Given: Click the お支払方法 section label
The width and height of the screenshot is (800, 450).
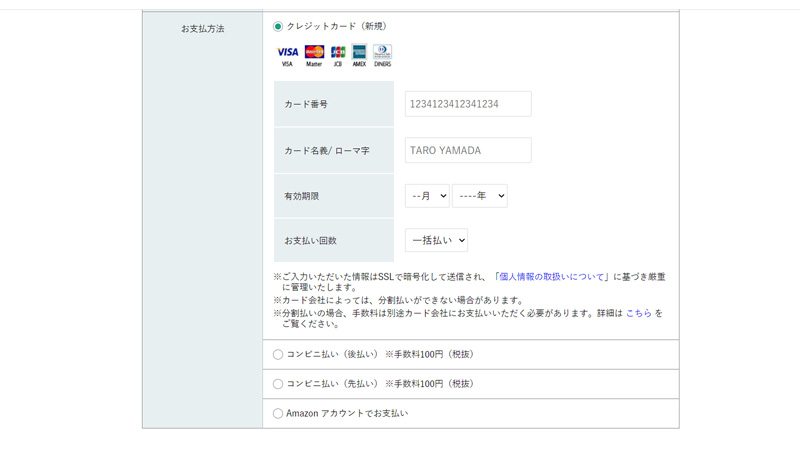Looking at the screenshot, I should (203, 29).
